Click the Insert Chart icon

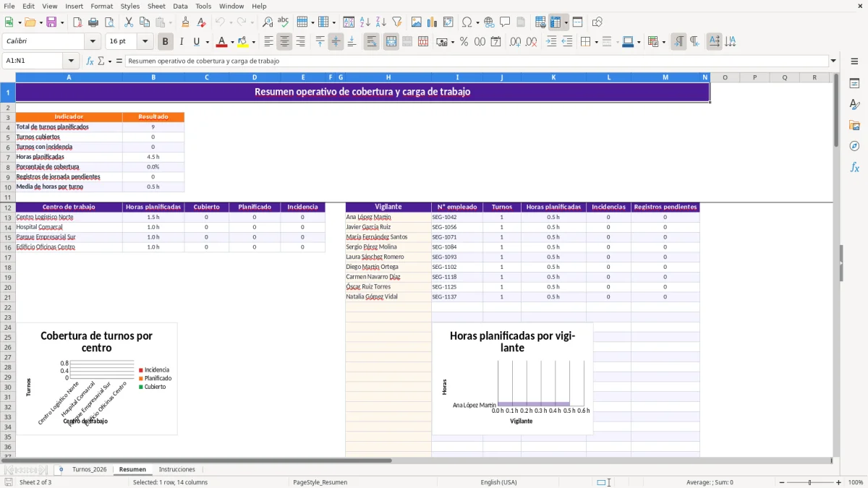pyautogui.click(x=432, y=22)
